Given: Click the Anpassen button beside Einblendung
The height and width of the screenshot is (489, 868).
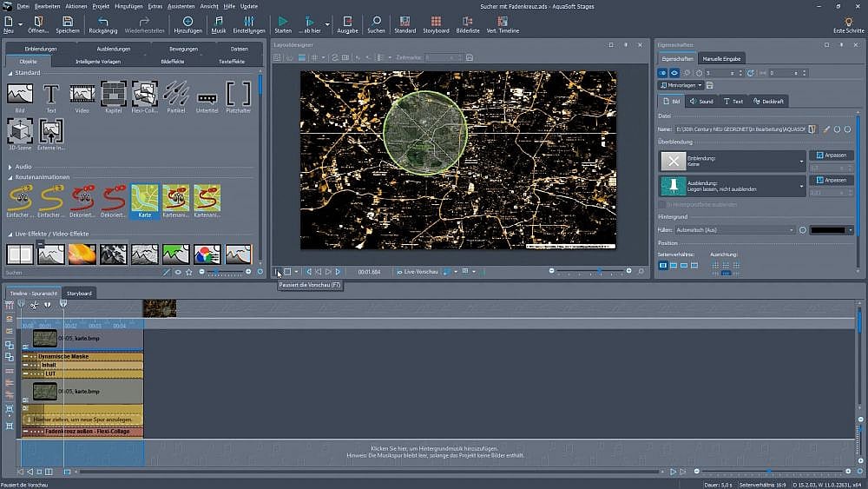Looking at the screenshot, I should [831, 155].
